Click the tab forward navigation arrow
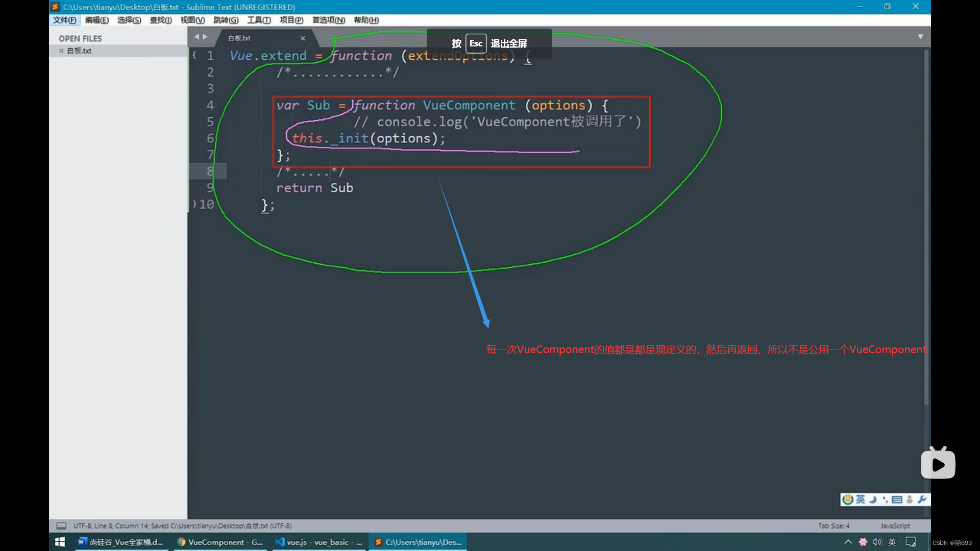This screenshot has width=980, height=551. (205, 37)
